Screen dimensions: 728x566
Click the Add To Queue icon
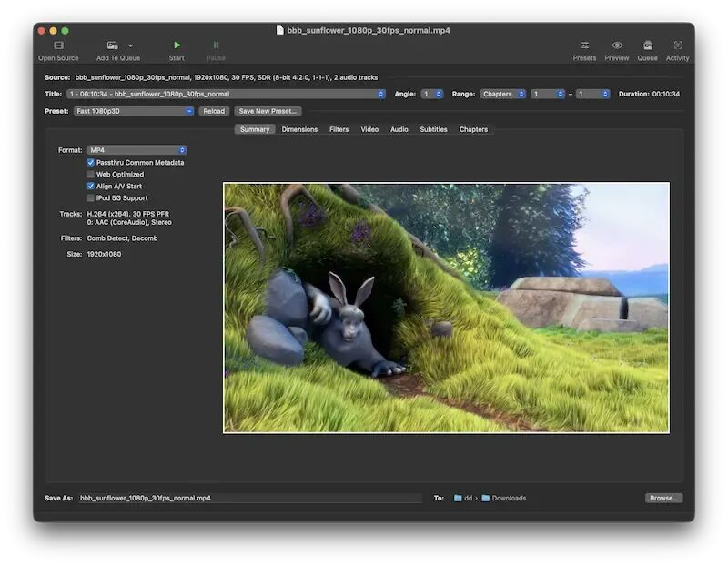pyautogui.click(x=112, y=45)
